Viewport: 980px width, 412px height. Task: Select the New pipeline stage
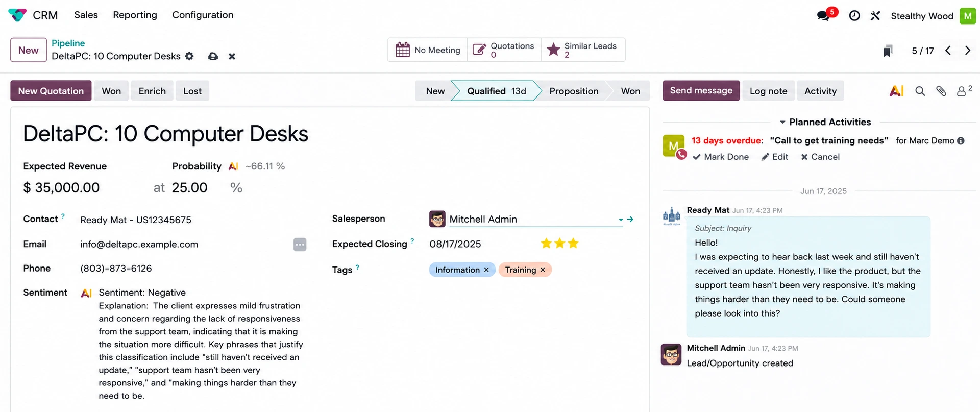point(435,91)
